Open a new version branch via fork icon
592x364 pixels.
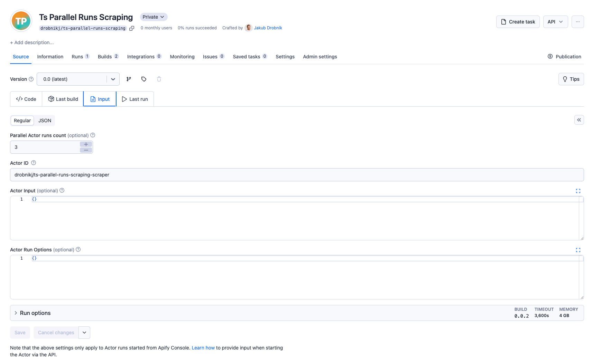click(x=129, y=79)
